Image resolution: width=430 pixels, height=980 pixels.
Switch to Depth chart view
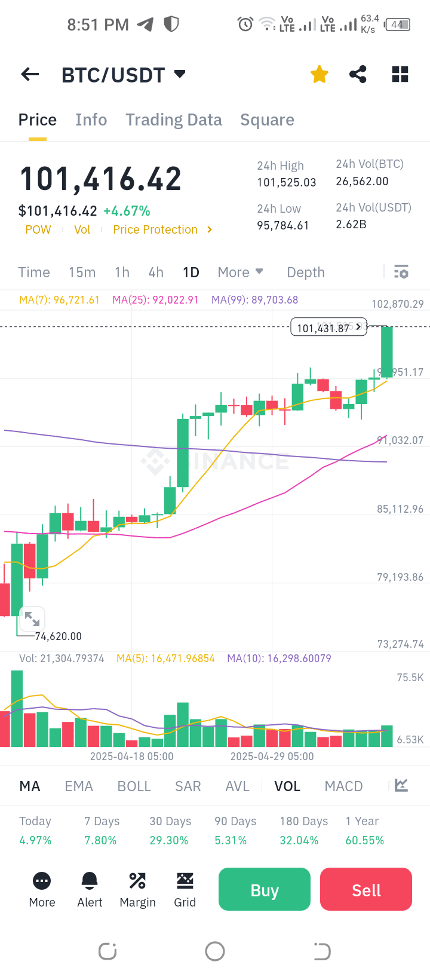[x=306, y=272]
